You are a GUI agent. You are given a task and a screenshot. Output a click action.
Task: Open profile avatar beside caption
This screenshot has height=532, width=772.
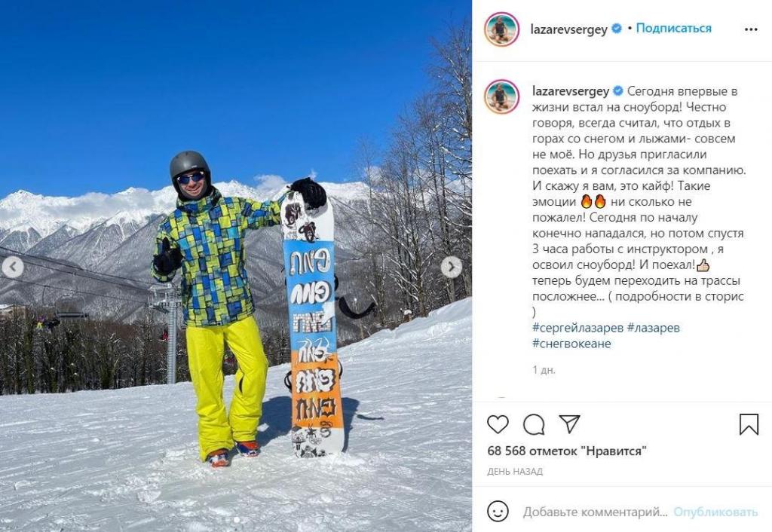click(x=501, y=96)
